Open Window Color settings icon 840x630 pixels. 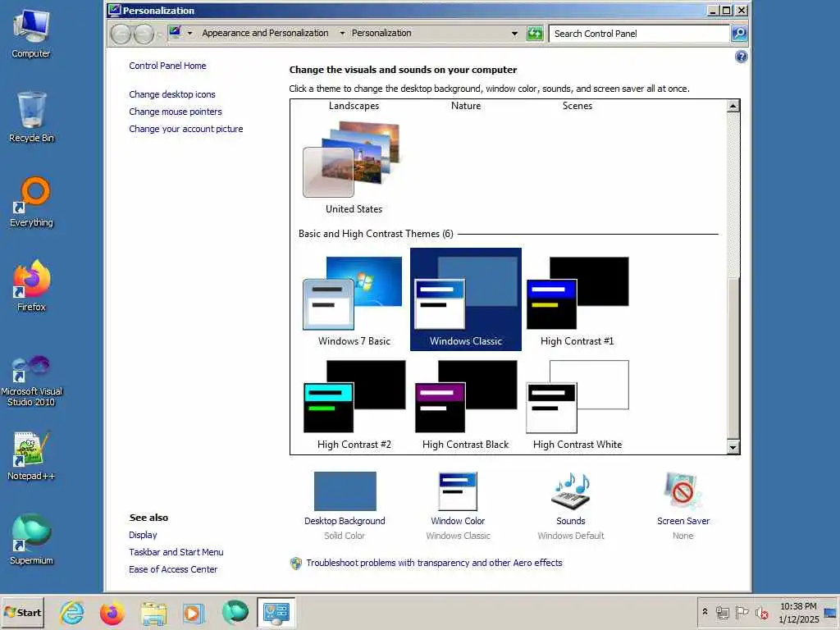458,491
